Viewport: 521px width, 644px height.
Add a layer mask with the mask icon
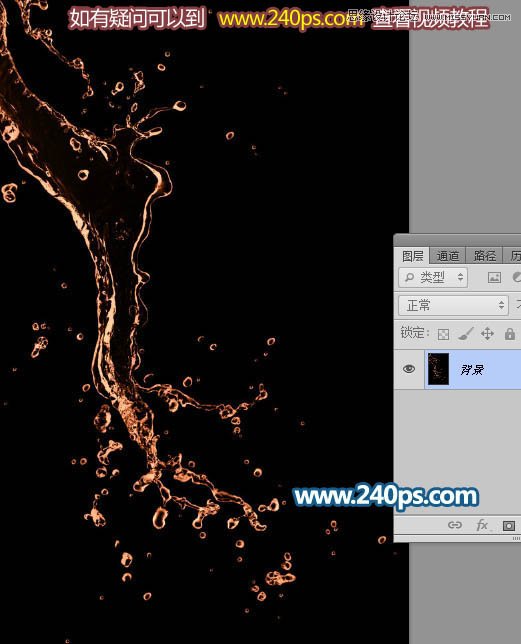(509, 525)
